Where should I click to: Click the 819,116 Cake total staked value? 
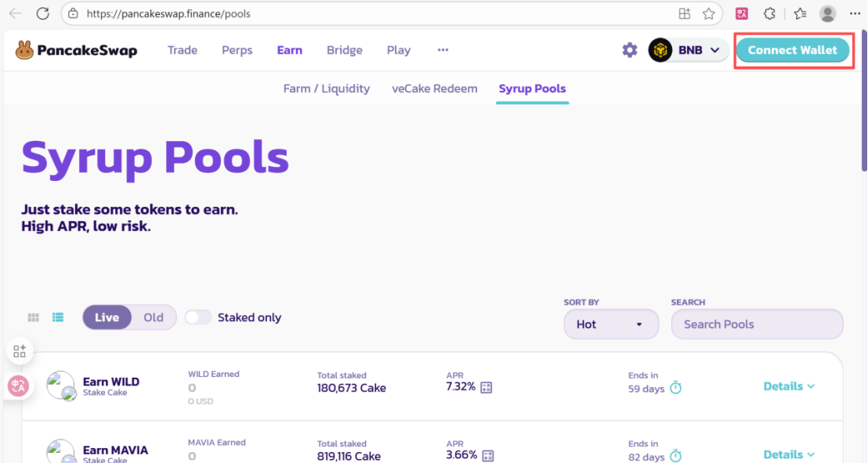(x=349, y=456)
